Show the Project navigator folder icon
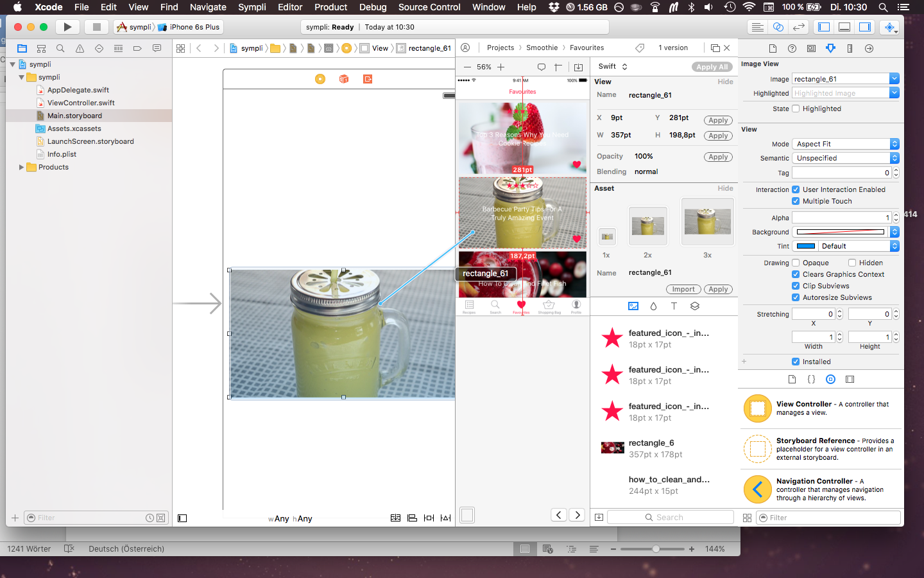Image resolution: width=924 pixels, height=578 pixels. (22, 48)
